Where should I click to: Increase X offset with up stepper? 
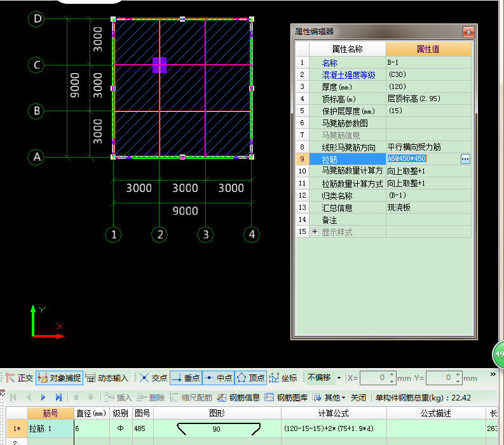pyautogui.click(x=392, y=374)
